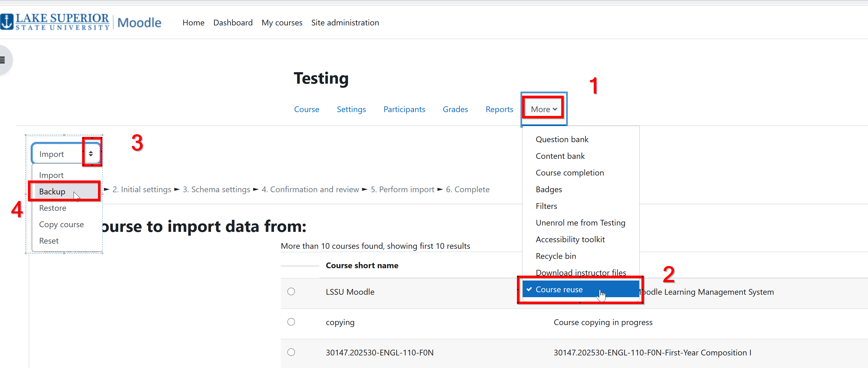Select Content bank from More menu
Screen dimensions: 868x368
click(560, 156)
